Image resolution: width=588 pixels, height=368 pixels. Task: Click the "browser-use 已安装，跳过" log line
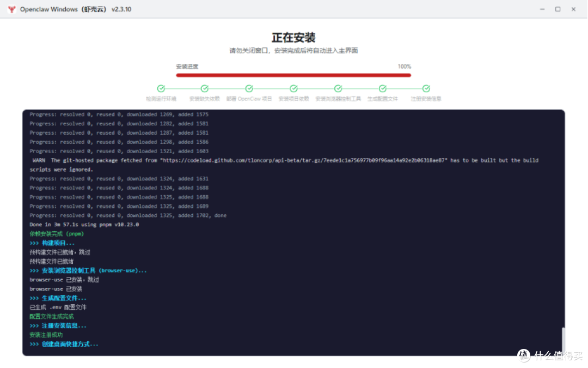[x=64, y=280]
